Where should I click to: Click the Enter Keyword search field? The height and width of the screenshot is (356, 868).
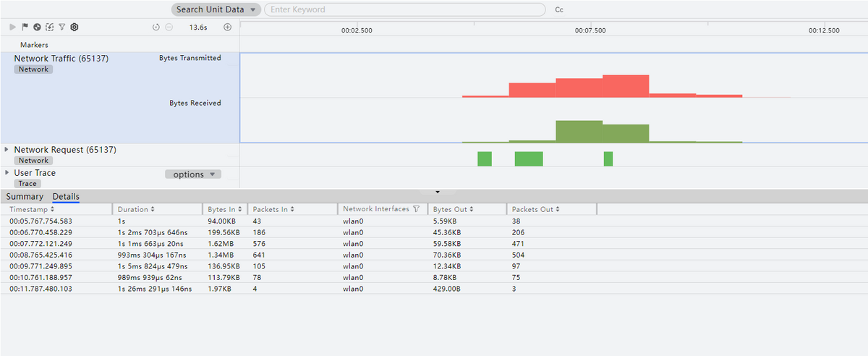click(404, 10)
